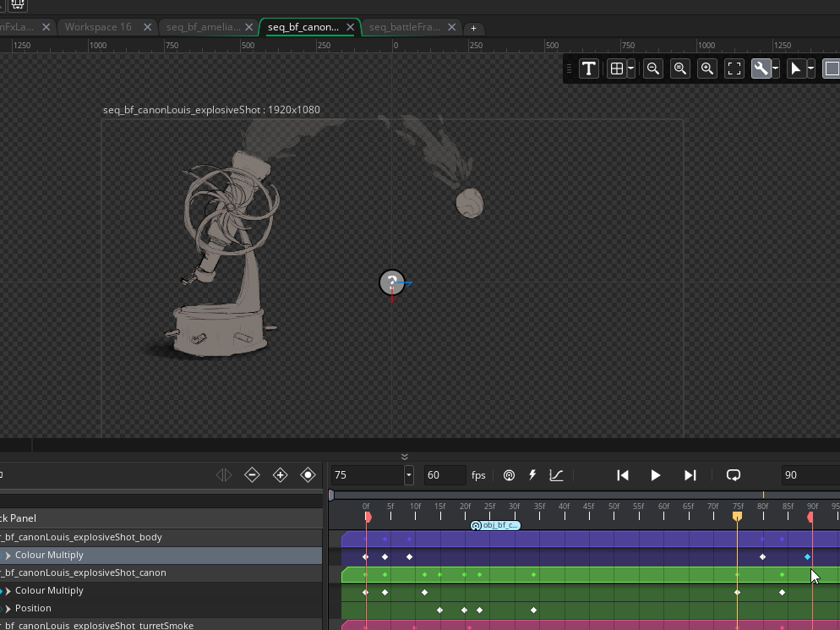Click the fit-to-view fullscreen brackets icon

tap(734, 68)
